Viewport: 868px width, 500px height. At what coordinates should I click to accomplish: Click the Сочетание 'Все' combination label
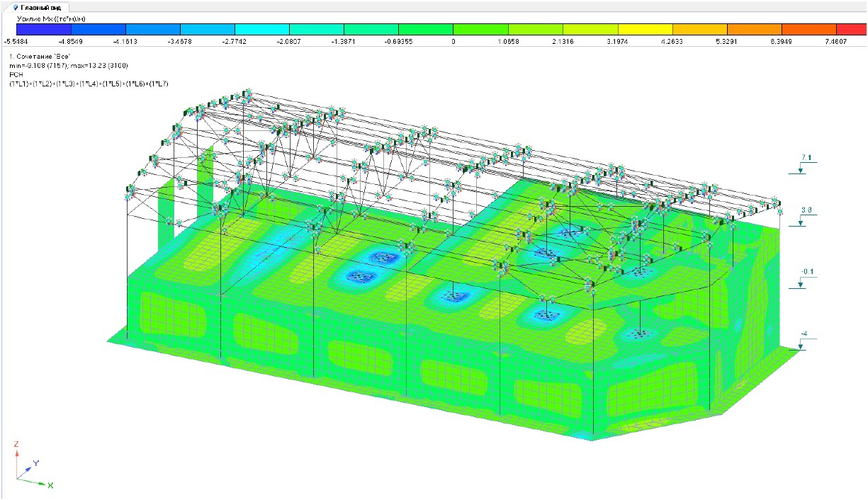click(x=40, y=56)
